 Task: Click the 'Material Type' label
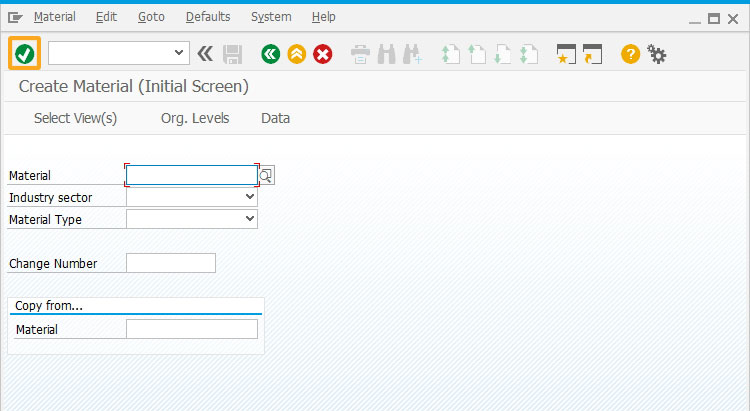point(45,220)
